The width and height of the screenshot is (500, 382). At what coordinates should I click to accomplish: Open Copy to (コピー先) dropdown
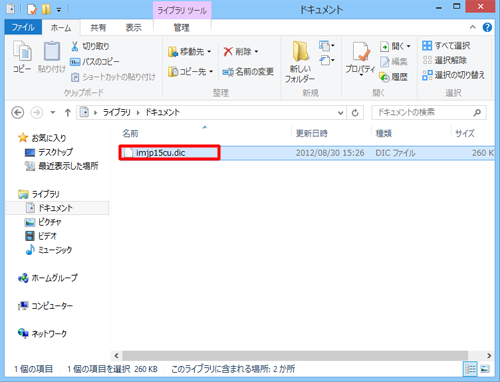click(x=190, y=72)
